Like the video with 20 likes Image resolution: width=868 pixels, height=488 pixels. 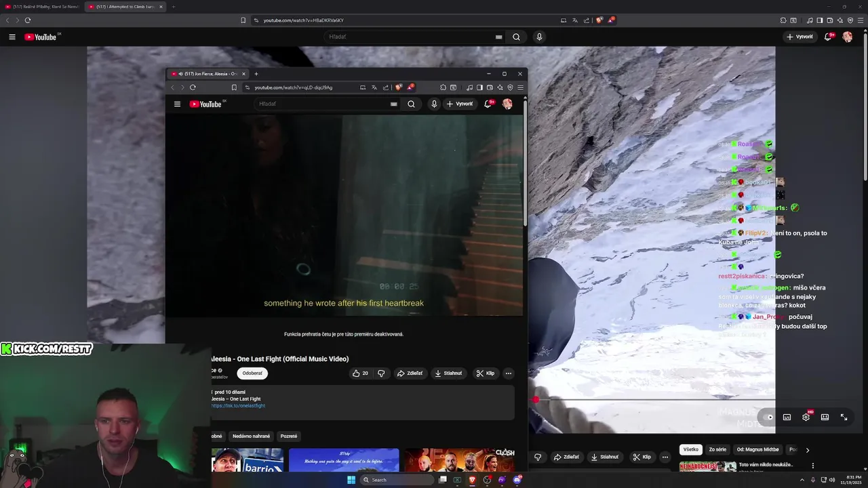pyautogui.click(x=360, y=373)
